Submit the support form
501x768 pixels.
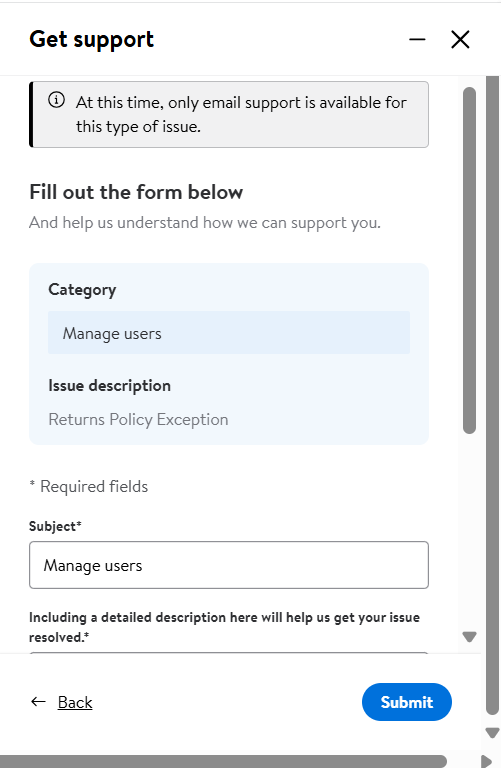406,702
